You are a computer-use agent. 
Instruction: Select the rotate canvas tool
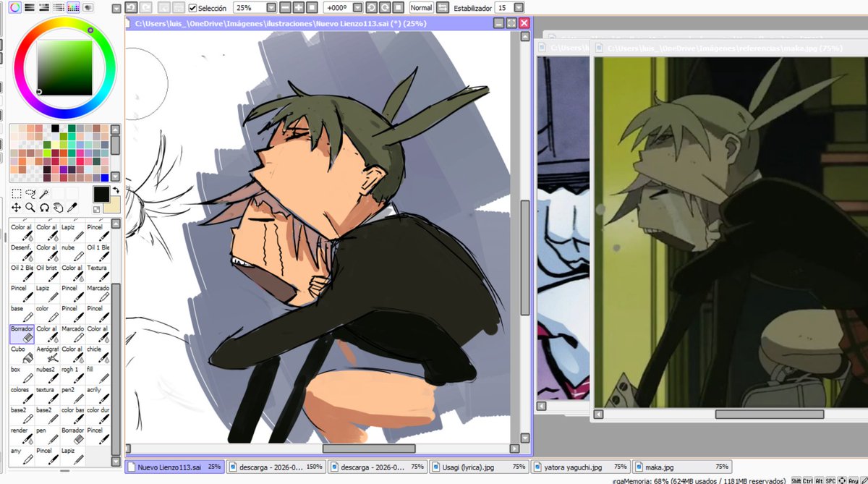coord(44,208)
